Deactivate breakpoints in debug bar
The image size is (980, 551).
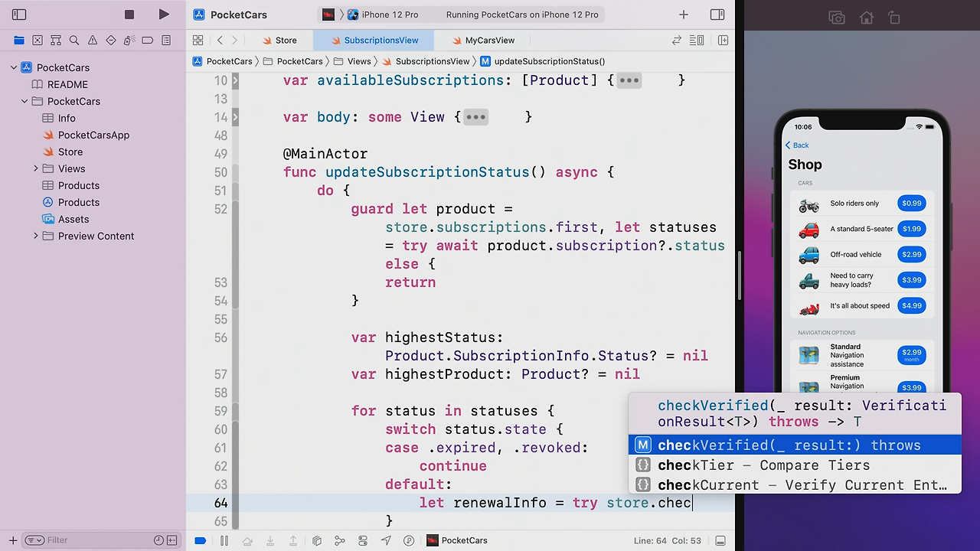click(x=201, y=540)
